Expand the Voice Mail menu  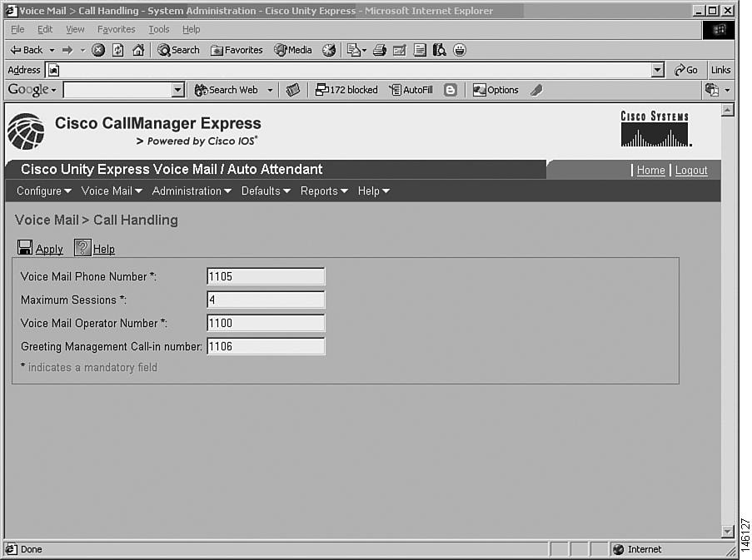pos(112,191)
